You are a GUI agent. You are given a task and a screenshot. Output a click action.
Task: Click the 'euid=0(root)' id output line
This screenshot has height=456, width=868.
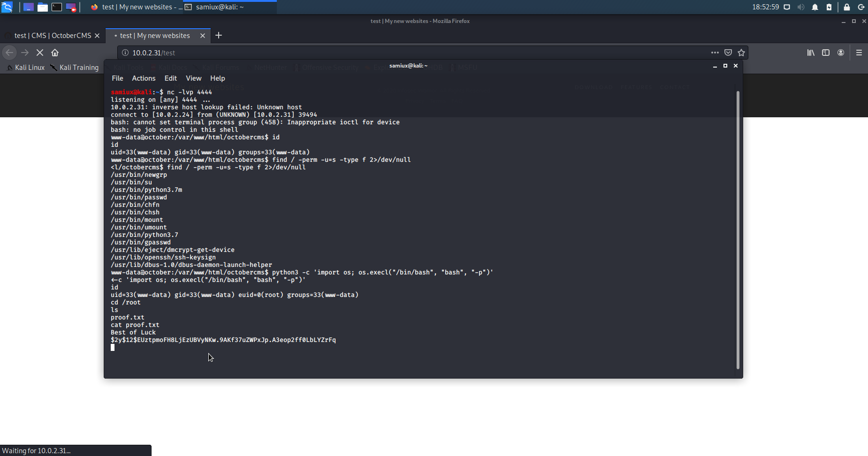click(235, 295)
